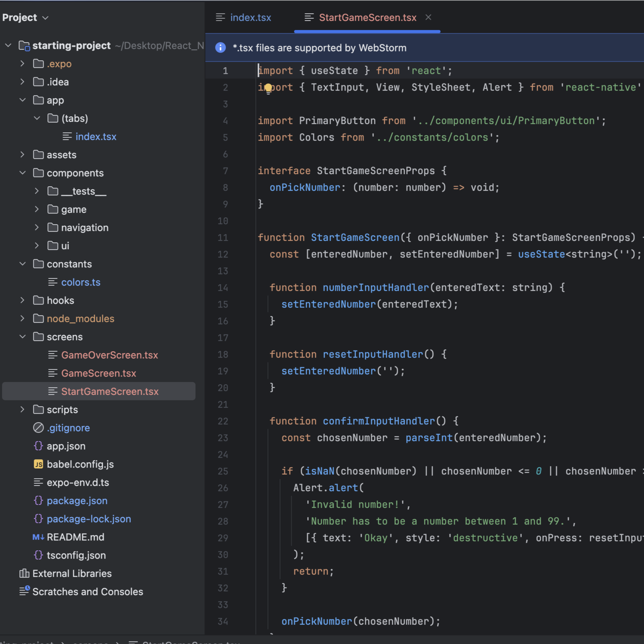Viewport: 644px width, 644px height.
Task: Click the GameOverScreen.tsx file icon in tree
Action: click(53, 355)
